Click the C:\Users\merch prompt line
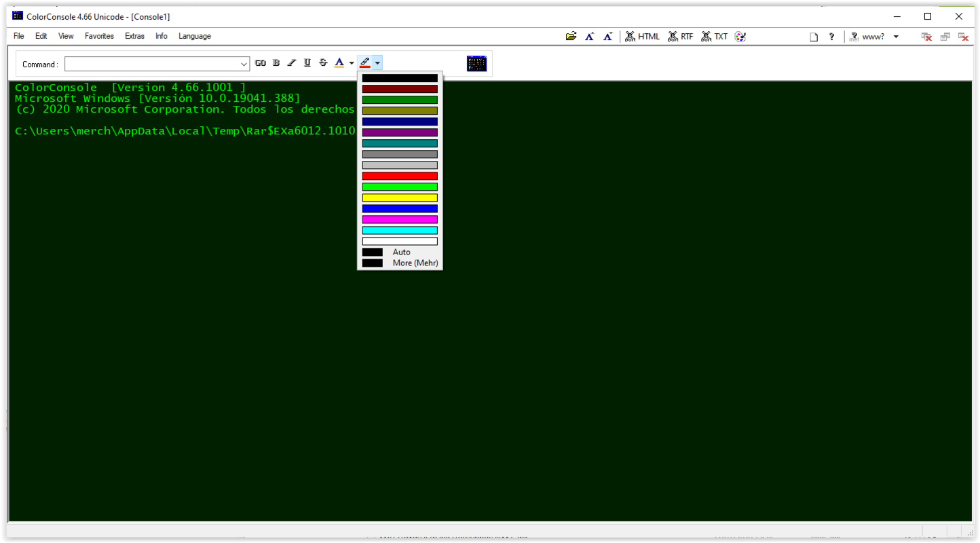 click(x=185, y=131)
